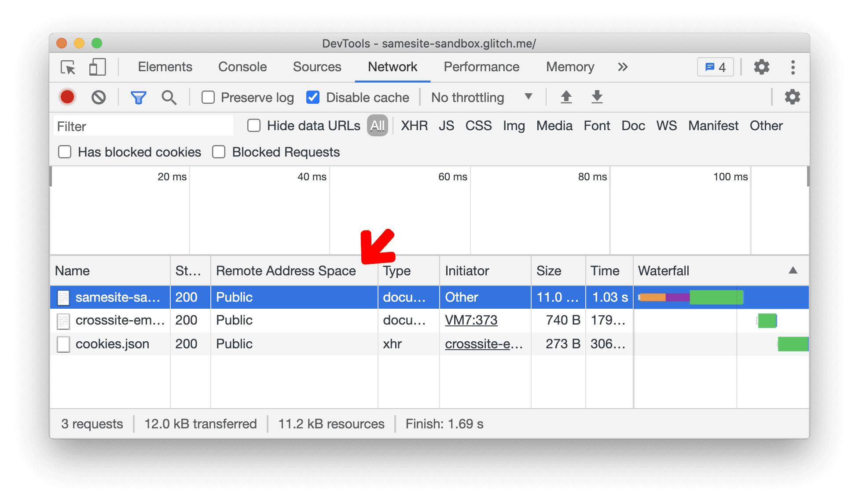Enable the Blocked Requests checkbox

[219, 152]
